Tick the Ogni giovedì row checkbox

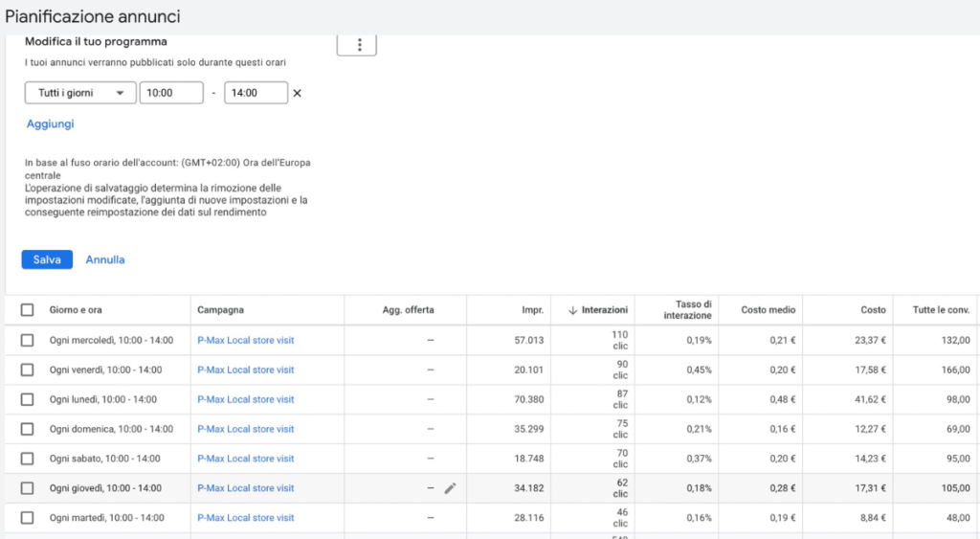tap(27, 488)
